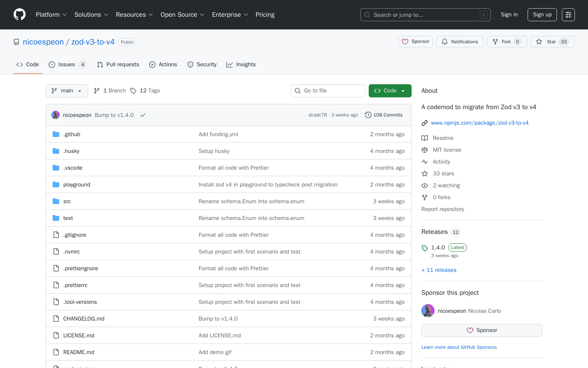This screenshot has width=588, height=368.
Task: Click the + 11 releases link
Action: click(439, 270)
